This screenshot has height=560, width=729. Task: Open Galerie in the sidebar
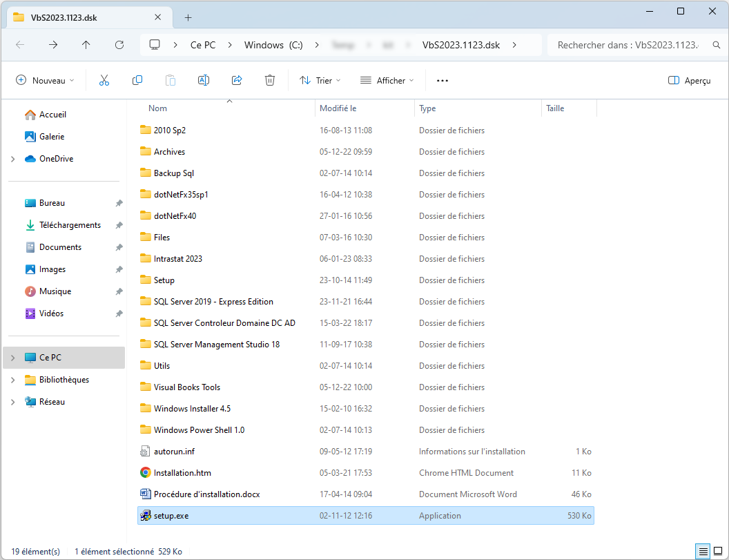click(x=45, y=136)
